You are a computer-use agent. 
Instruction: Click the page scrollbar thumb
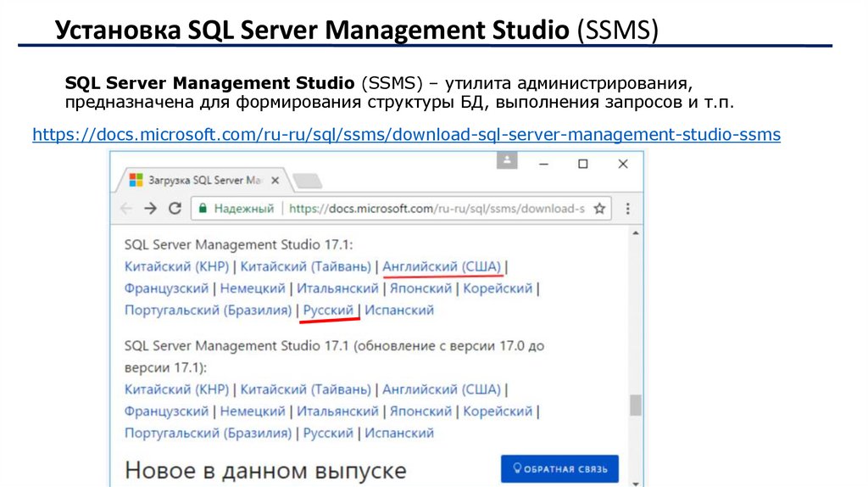coord(636,405)
